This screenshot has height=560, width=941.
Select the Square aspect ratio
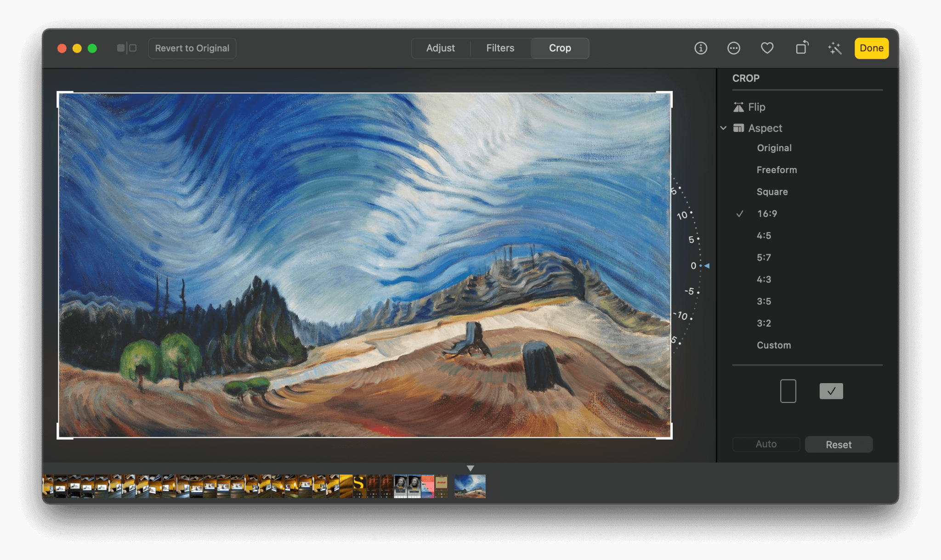click(772, 192)
